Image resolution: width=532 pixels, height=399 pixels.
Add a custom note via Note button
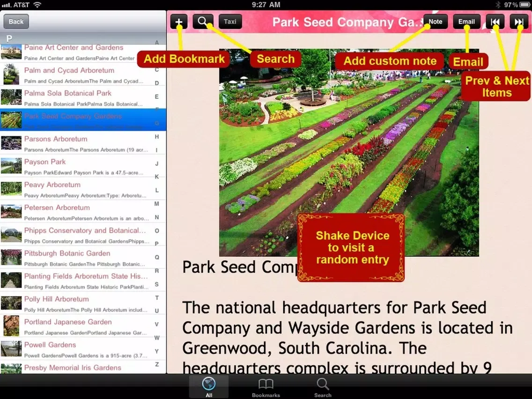coord(436,22)
